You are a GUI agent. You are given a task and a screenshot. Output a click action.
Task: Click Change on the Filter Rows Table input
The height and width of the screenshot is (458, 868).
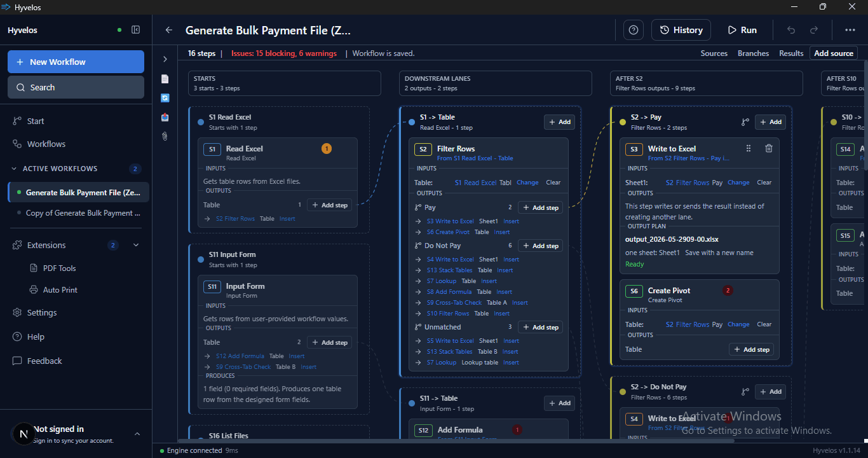click(x=527, y=183)
